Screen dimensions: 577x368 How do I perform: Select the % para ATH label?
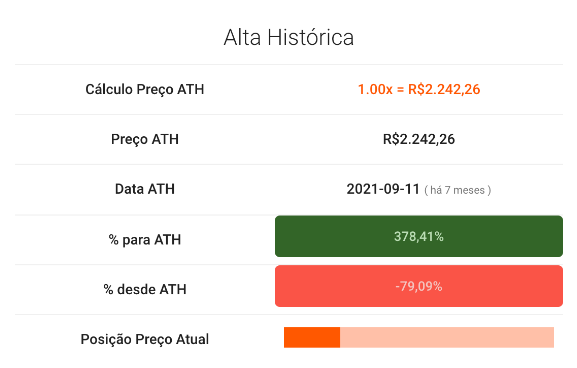pyautogui.click(x=145, y=240)
